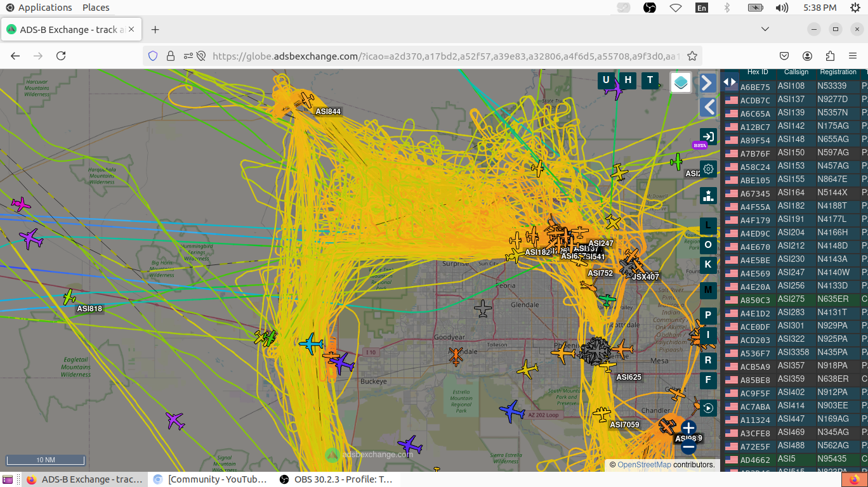
Task: Open site shield tracking protection icon
Action: coord(153,56)
